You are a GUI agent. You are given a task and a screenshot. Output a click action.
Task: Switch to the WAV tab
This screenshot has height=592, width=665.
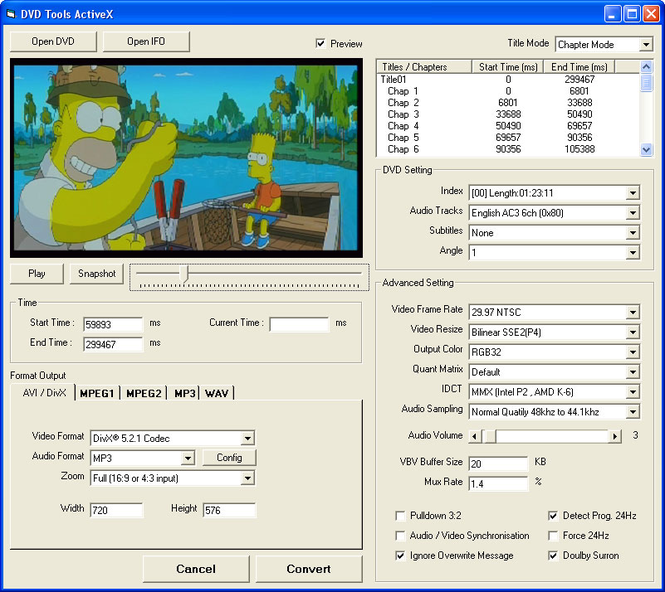[x=217, y=394]
